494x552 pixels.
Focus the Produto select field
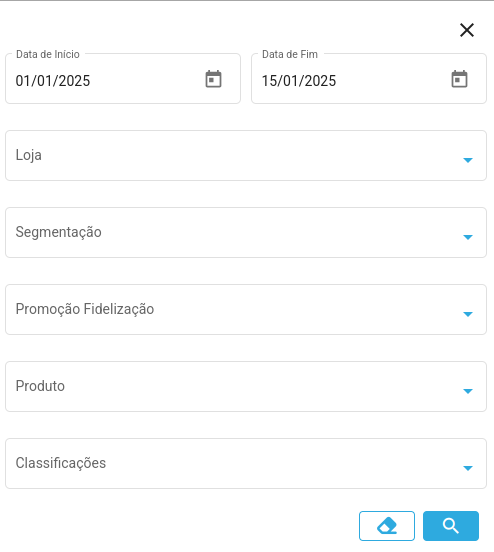246,386
